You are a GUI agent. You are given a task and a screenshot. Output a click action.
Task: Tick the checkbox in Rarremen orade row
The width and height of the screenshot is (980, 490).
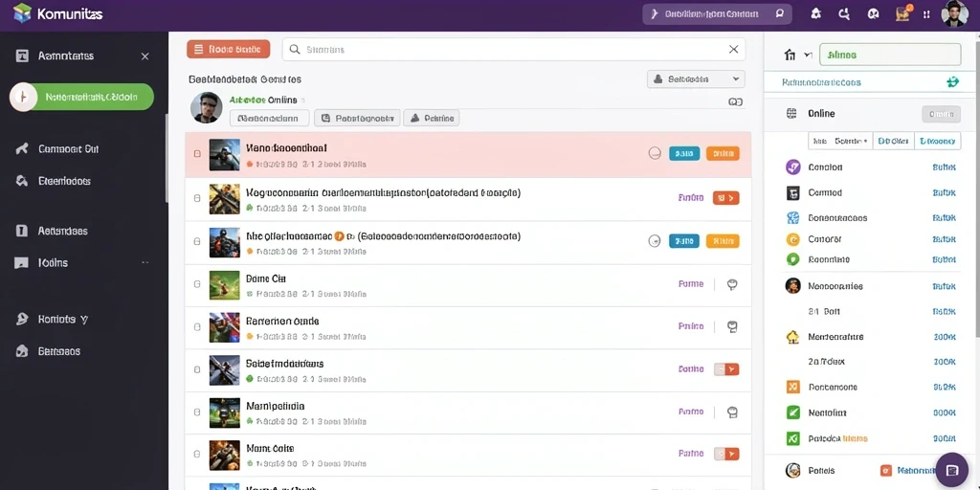click(197, 326)
